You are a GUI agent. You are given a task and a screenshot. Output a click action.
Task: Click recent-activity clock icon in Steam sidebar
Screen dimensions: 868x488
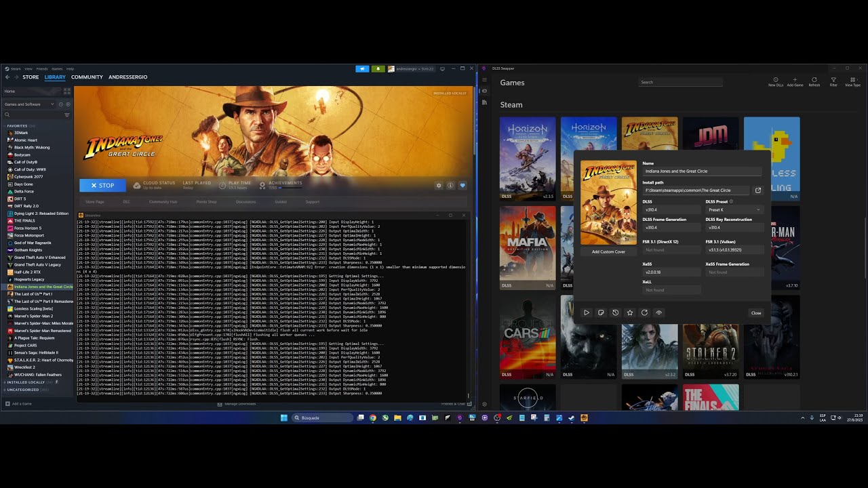(60, 104)
